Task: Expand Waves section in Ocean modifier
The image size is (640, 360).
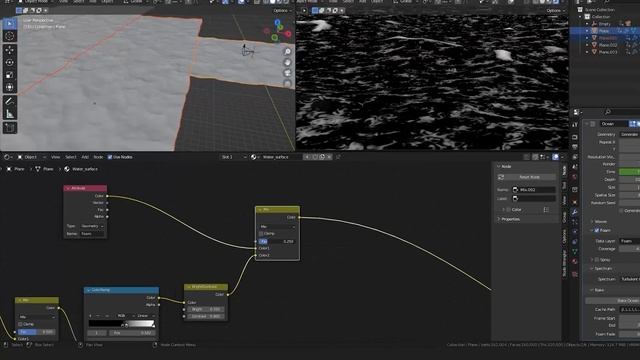Action: [598, 222]
